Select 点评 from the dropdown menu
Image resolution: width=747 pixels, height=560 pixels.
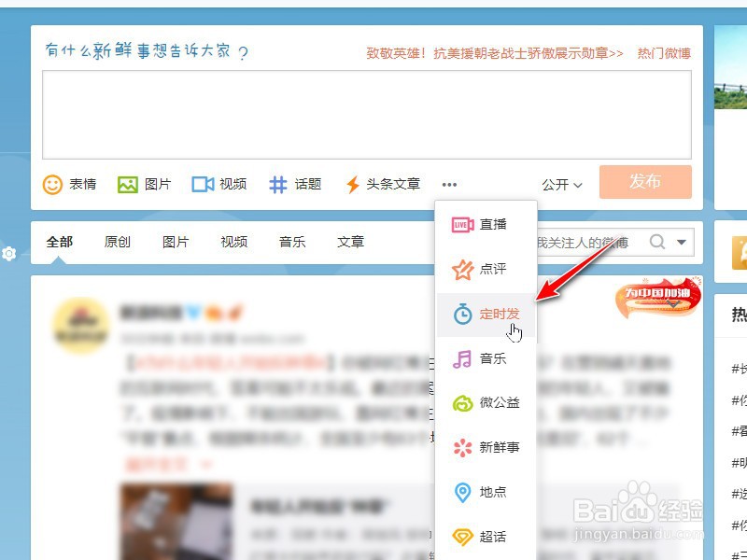(x=486, y=270)
